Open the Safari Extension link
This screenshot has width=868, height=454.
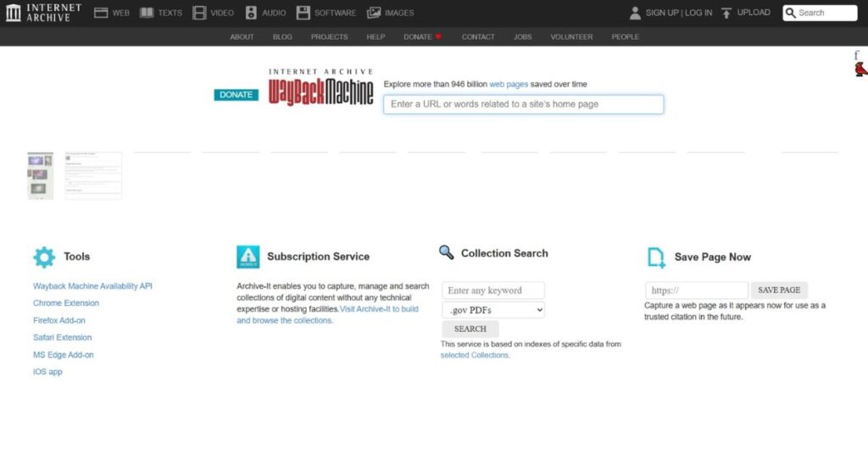(x=63, y=337)
